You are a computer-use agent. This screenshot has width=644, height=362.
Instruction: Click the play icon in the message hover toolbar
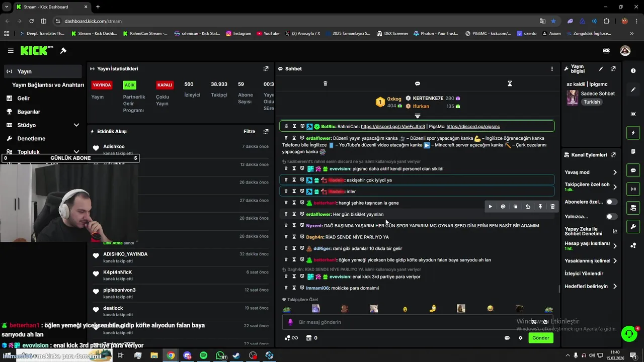[x=491, y=207]
